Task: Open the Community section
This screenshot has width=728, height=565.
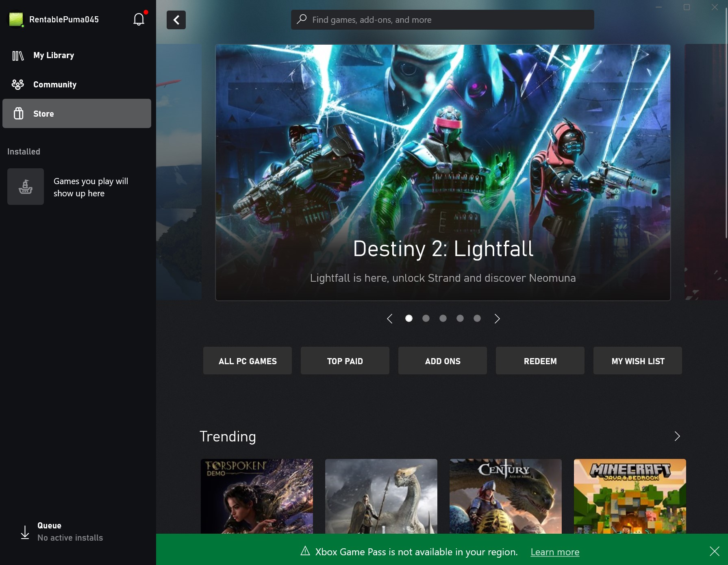Action: (77, 85)
